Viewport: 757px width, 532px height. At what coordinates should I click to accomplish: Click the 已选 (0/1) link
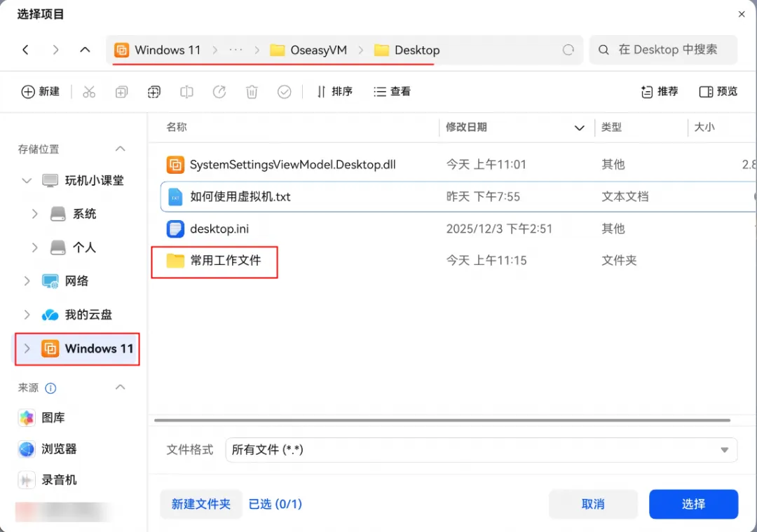pos(275,504)
